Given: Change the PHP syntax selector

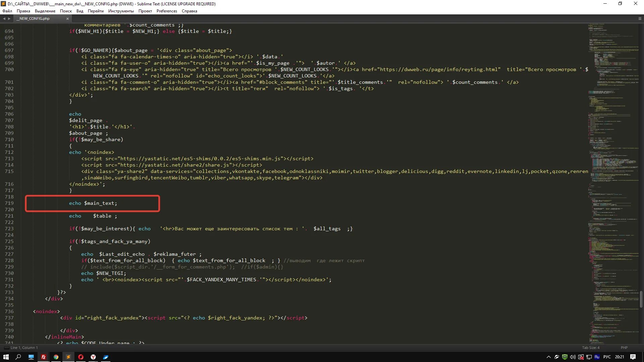Looking at the screenshot, I should pos(624,348).
